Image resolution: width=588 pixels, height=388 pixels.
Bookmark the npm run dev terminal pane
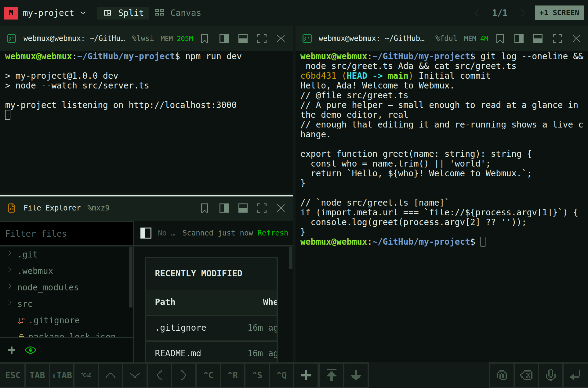(205, 38)
